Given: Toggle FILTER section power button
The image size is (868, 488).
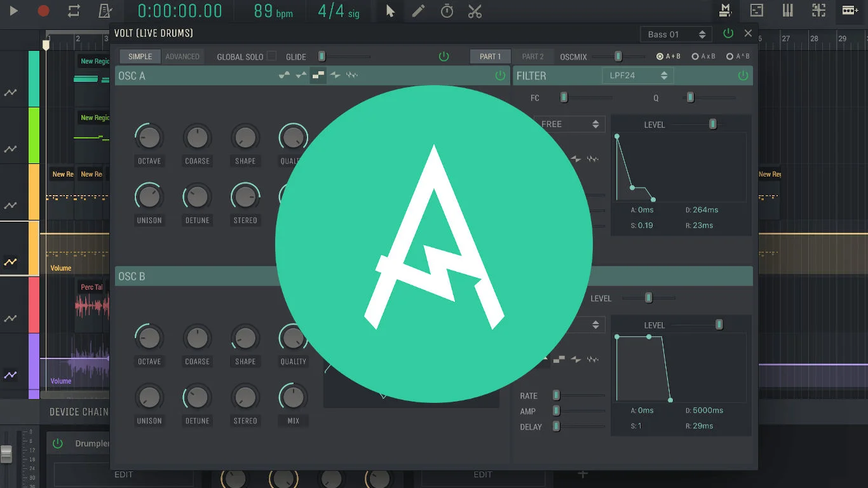Looking at the screenshot, I should [743, 76].
